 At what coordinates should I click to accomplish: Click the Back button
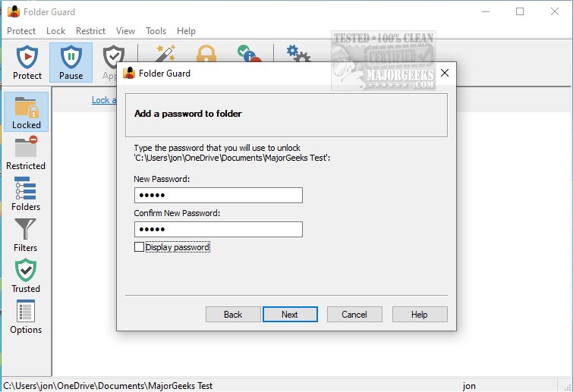pos(233,314)
